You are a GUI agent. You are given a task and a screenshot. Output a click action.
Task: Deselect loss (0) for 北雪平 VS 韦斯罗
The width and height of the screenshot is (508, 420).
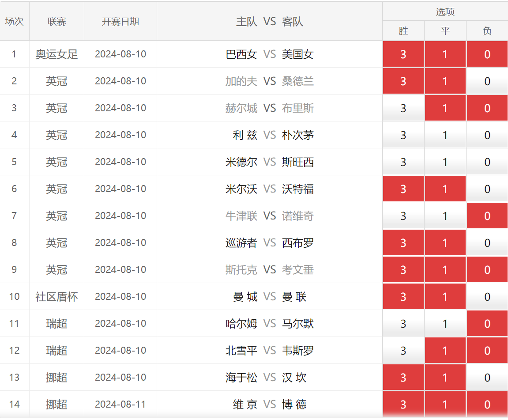487,350
